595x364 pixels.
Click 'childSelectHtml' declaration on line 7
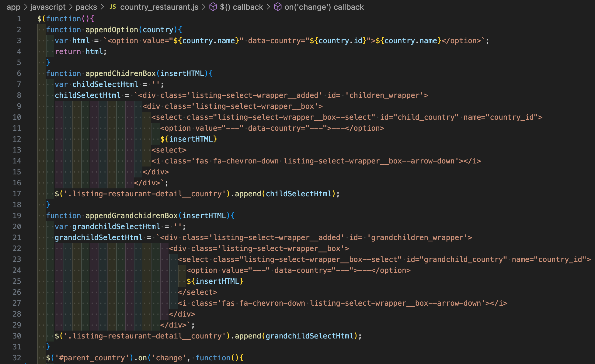[105, 84]
